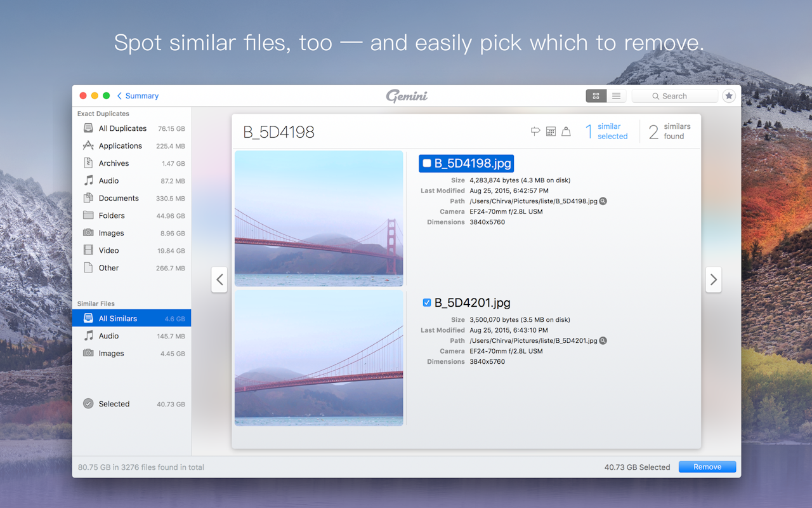Switch to list view layout
Image resolution: width=812 pixels, height=508 pixels.
[616, 95]
